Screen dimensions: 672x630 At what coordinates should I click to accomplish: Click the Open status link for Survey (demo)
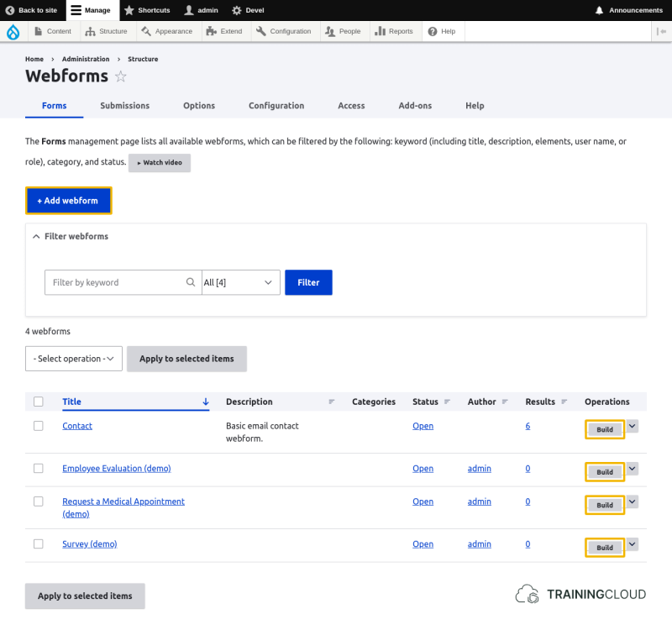pyautogui.click(x=423, y=543)
